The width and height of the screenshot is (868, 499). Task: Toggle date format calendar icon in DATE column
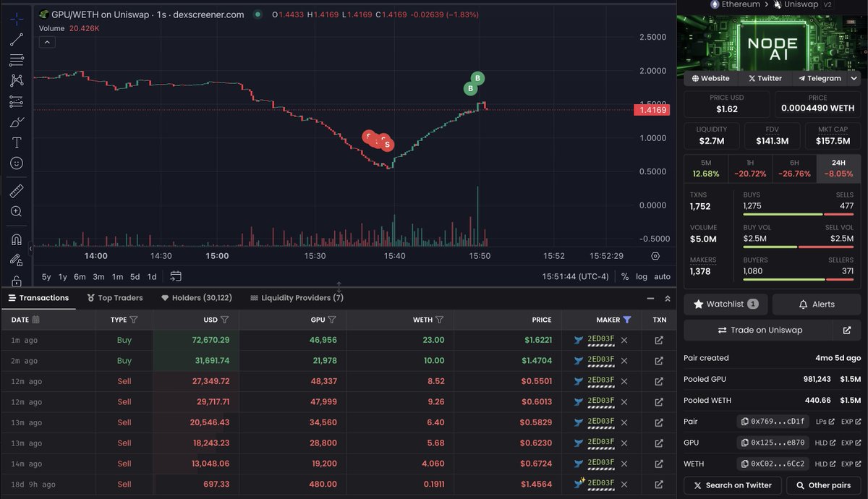pyautogui.click(x=36, y=320)
